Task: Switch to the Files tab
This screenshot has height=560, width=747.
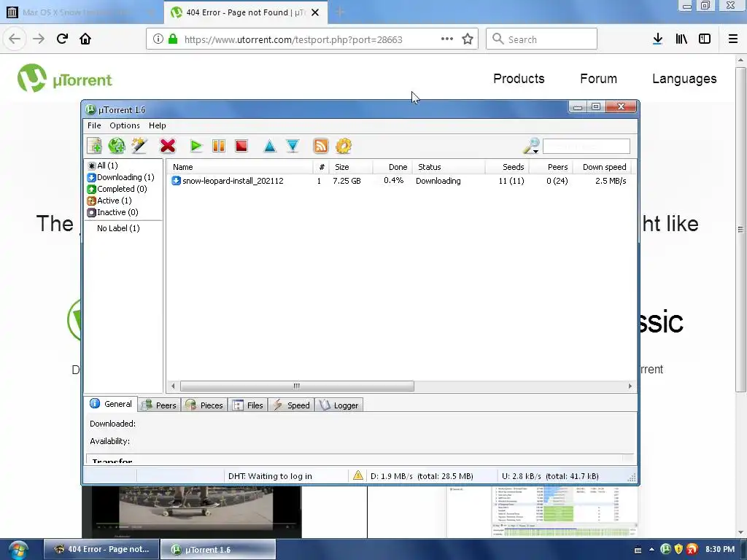Action: [248, 405]
